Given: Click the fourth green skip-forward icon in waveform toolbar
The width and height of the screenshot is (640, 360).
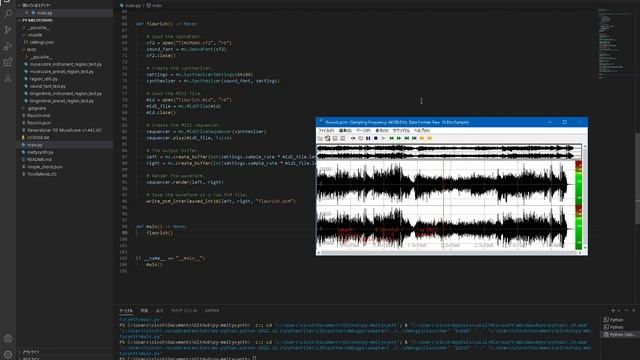Looking at the screenshot, I should pos(414,138).
